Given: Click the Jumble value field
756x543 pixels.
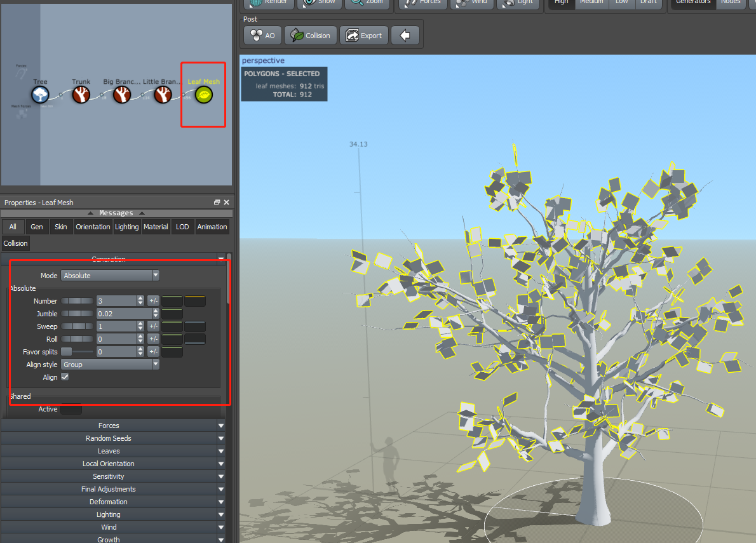Looking at the screenshot, I should click(x=125, y=314).
